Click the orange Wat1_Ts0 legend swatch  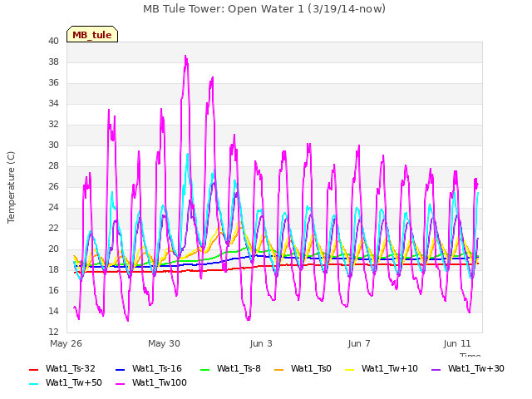[x=279, y=369]
